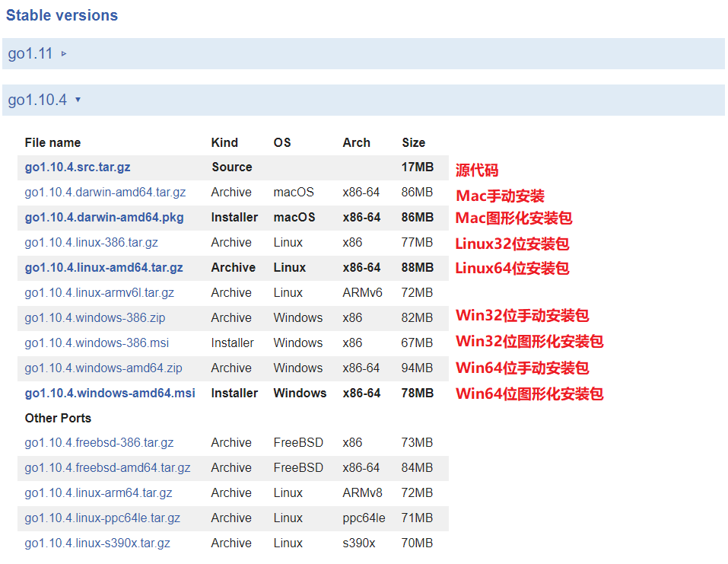Click the Arch column header
This screenshot has width=728, height=564.
pyautogui.click(x=357, y=142)
